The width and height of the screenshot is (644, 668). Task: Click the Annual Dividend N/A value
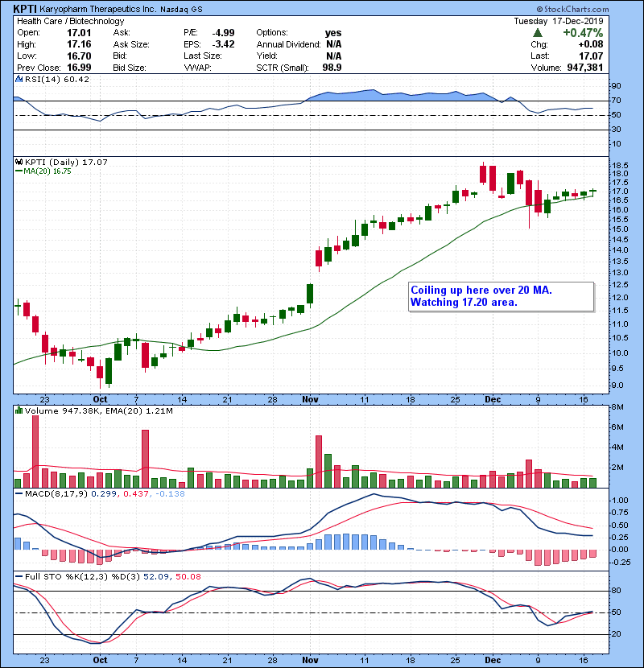[334, 44]
